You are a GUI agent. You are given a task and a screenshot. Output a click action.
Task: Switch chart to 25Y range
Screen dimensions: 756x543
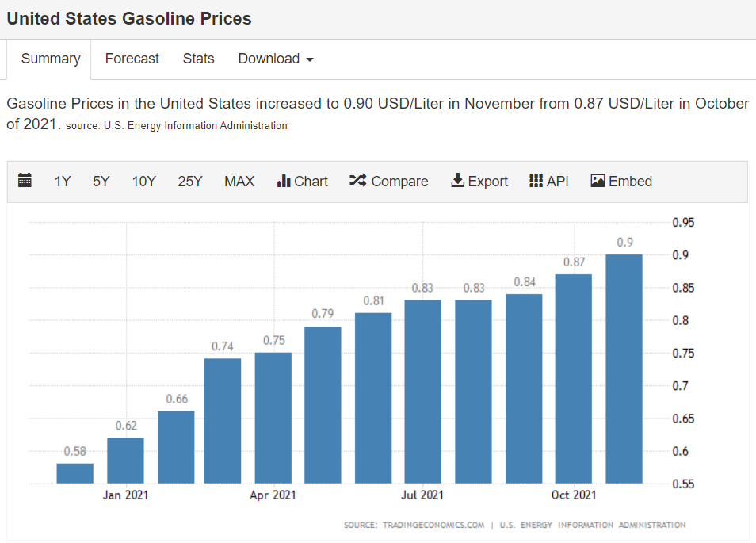[x=190, y=182]
